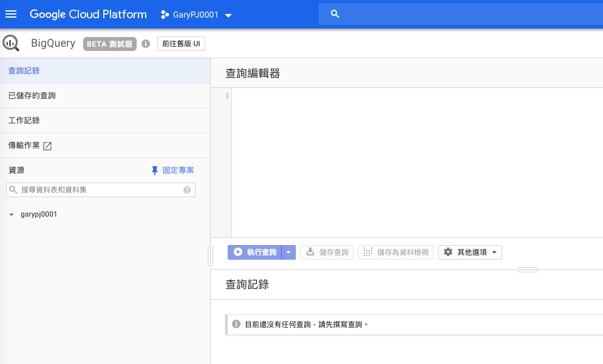
Task: Click the 目前還沒有任何查詢 message text
Action: 307,325
